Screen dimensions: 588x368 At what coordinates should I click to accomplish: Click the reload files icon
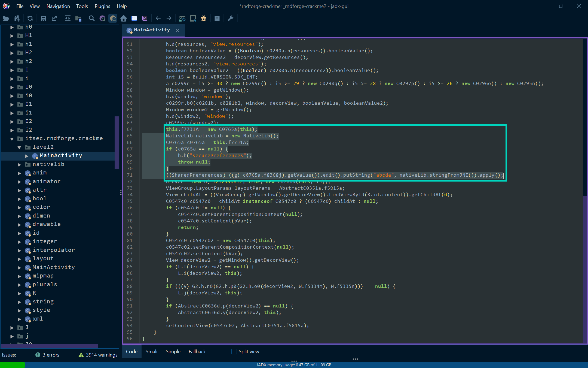30,18
